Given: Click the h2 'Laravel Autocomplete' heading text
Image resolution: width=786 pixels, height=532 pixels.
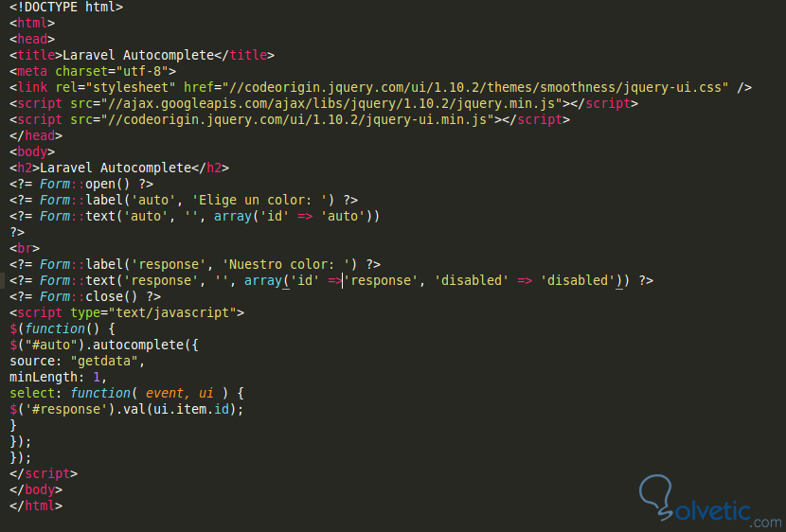Looking at the screenshot, I should click(116, 168).
